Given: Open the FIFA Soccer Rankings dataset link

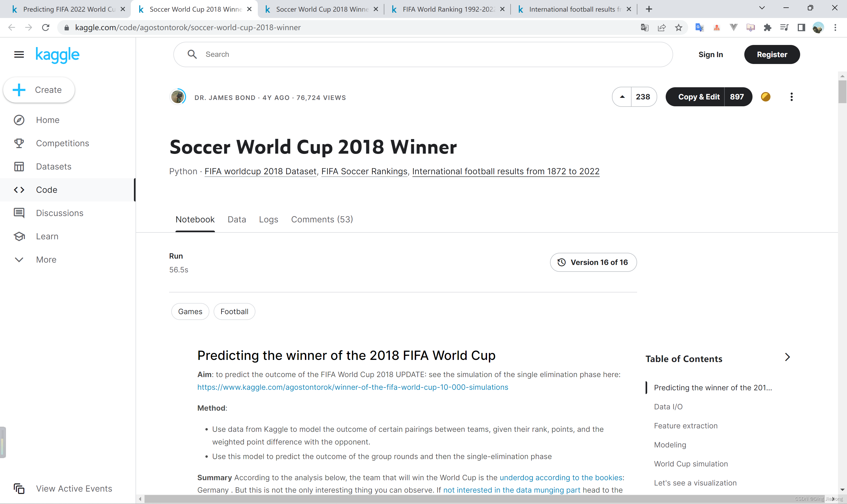Looking at the screenshot, I should coord(364,171).
